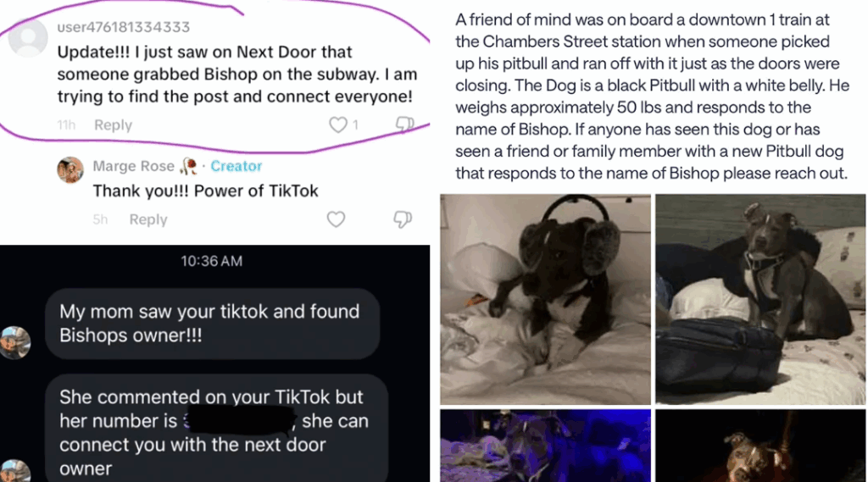868x482 pixels.
Task: Open sender avatar beside 'found Bishops owner' message
Action: pos(15,342)
